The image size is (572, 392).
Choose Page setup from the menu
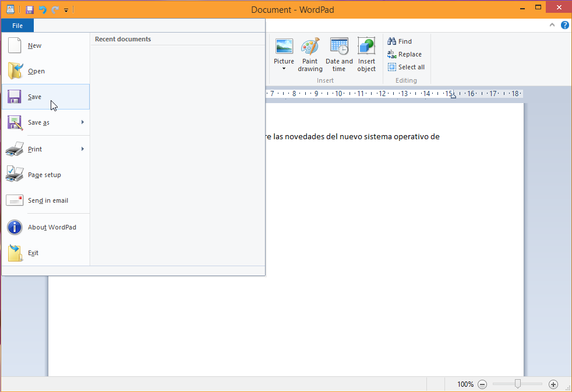point(44,175)
